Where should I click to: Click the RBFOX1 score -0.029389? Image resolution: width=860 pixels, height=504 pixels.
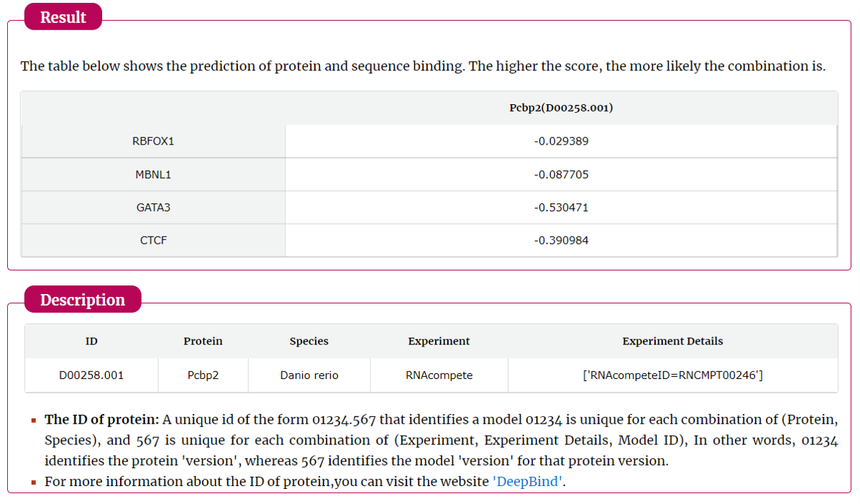561,142
